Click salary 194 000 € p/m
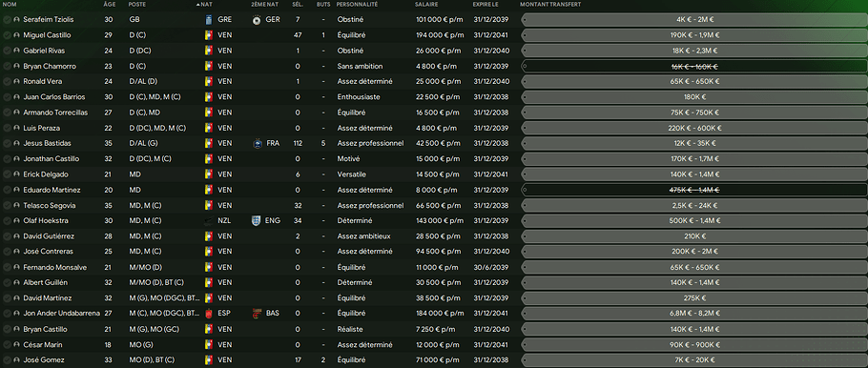This screenshot has height=368, width=868. click(440, 35)
